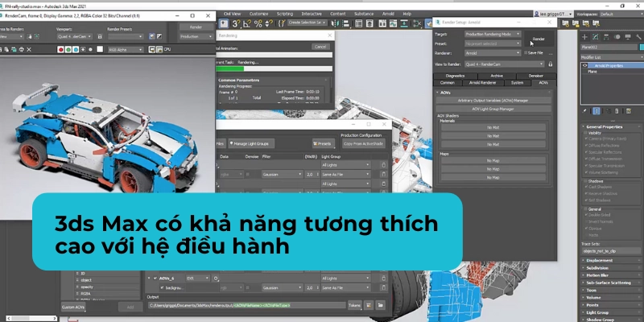Image resolution: width=644 pixels, height=322 pixels.
Task: Click Copy From ActiveShade button
Action: pyautogui.click(x=364, y=144)
